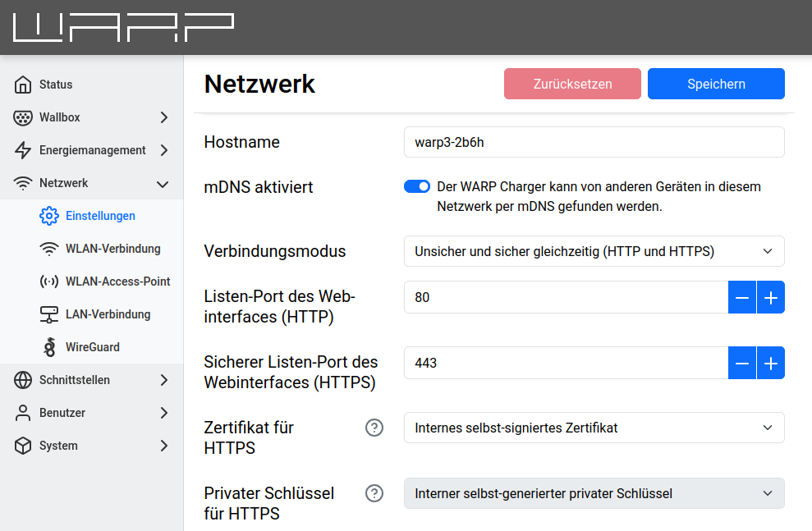812x531 pixels.
Task: Click the WireGuard icon in sidebar
Action: pyautogui.click(x=49, y=347)
